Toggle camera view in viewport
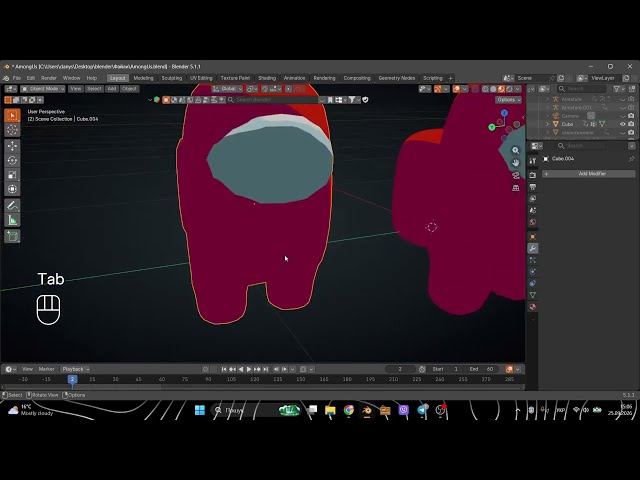Viewport: 640px width, 480px height. point(516,175)
